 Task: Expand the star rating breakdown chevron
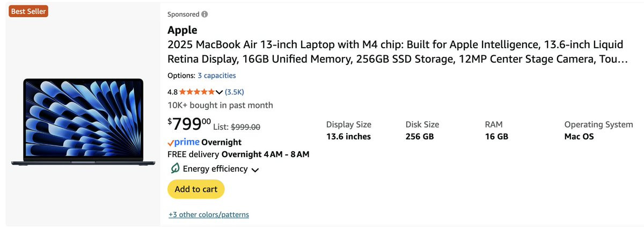[219, 92]
